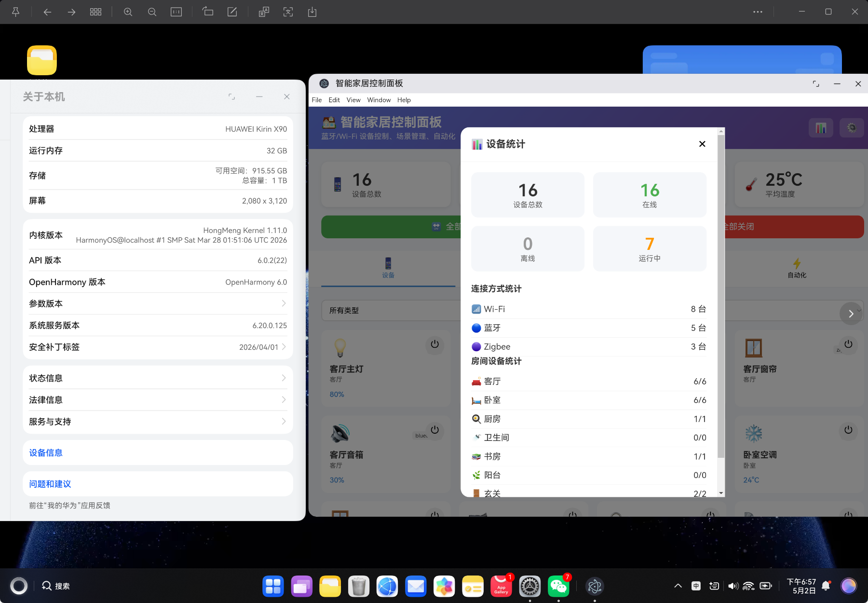
Task: Open the thumbnail grid view icon
Action: (x=95, y=12)
